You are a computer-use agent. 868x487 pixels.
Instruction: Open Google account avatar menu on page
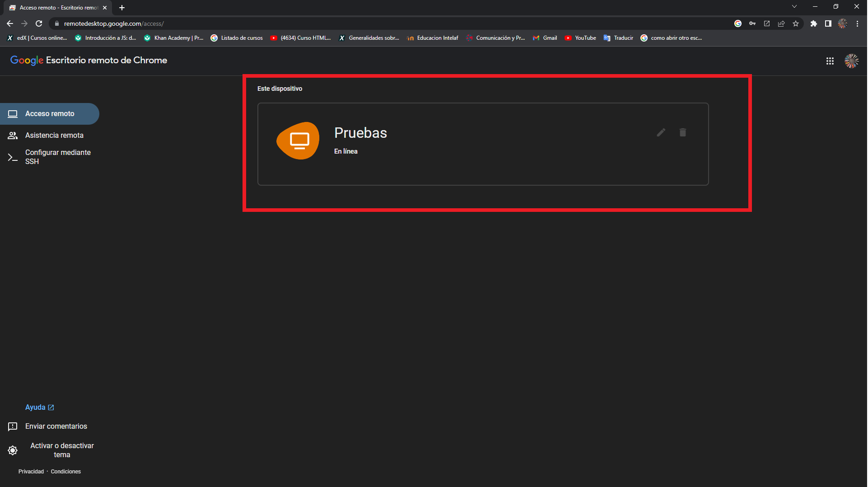pos(851,61)
